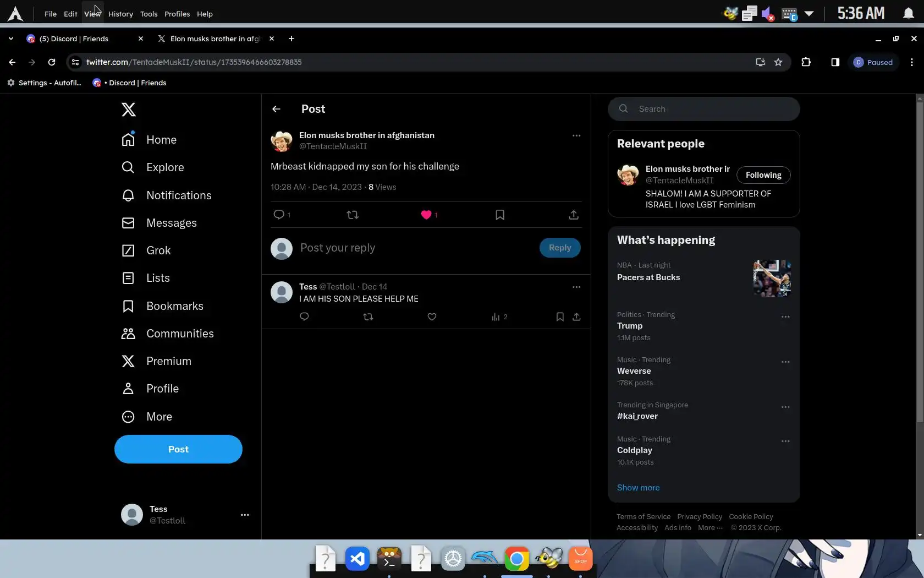Bookmark Tess's reply

coord(560,317)
